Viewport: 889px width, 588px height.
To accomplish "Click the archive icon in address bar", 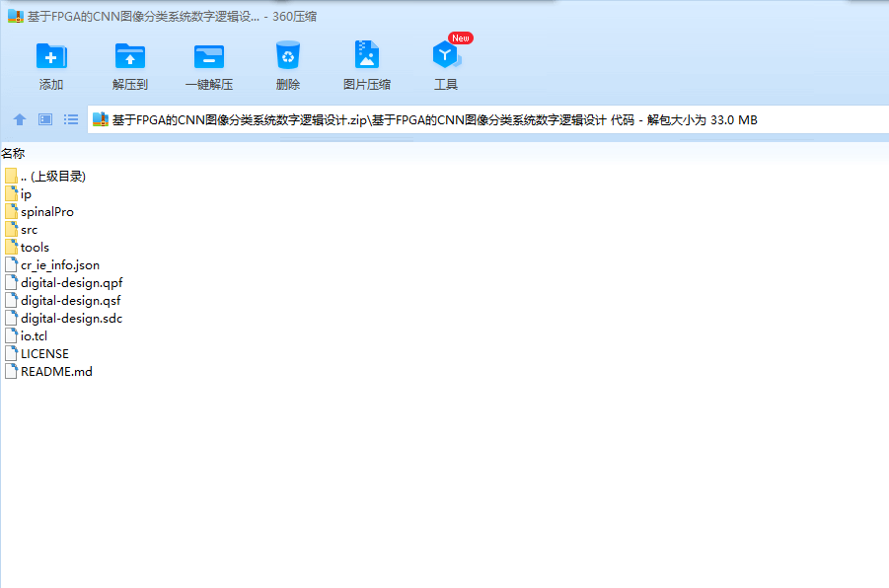I will coord(101,119).
